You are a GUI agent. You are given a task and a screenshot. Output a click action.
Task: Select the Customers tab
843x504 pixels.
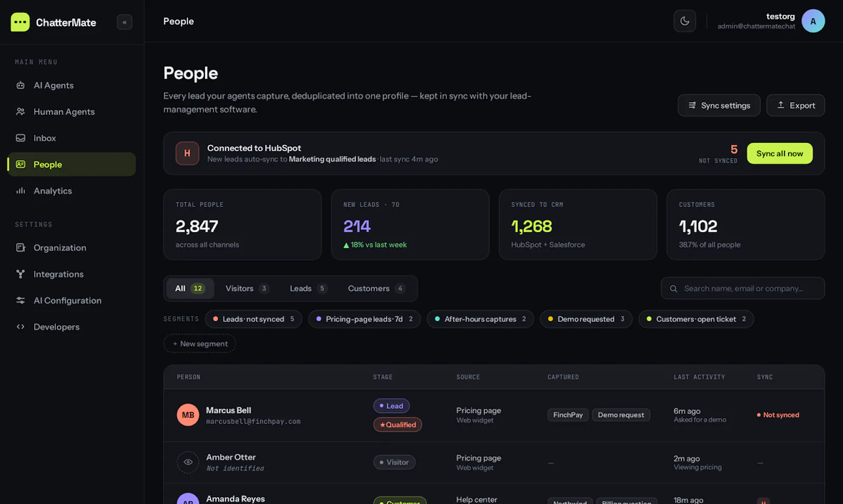coord(376,289)
